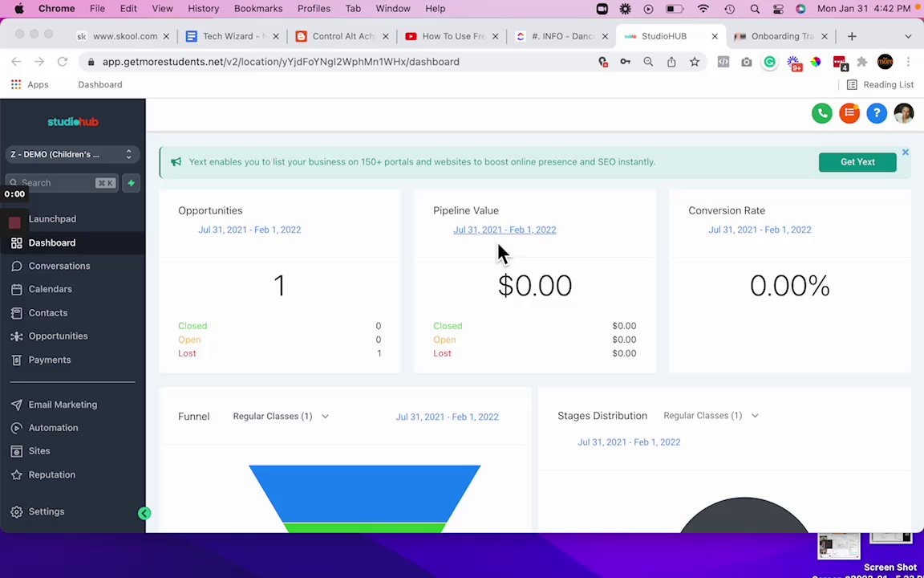The image size is (924, 578).
Task: Open the camera screenshot extension
Action: click(x=747, y=62)
